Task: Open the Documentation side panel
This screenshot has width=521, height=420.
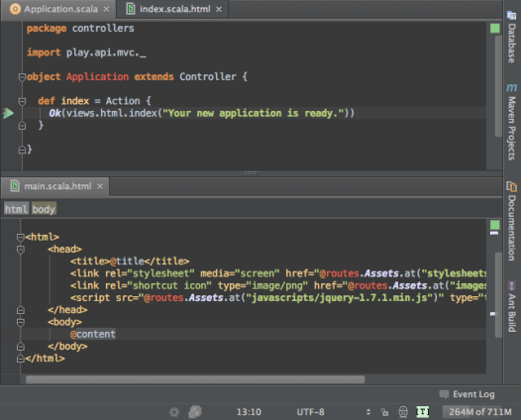Action: click(512, 221)
